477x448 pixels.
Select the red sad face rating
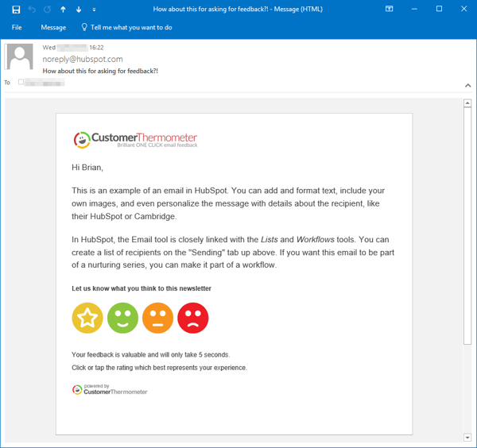(192, 318)
